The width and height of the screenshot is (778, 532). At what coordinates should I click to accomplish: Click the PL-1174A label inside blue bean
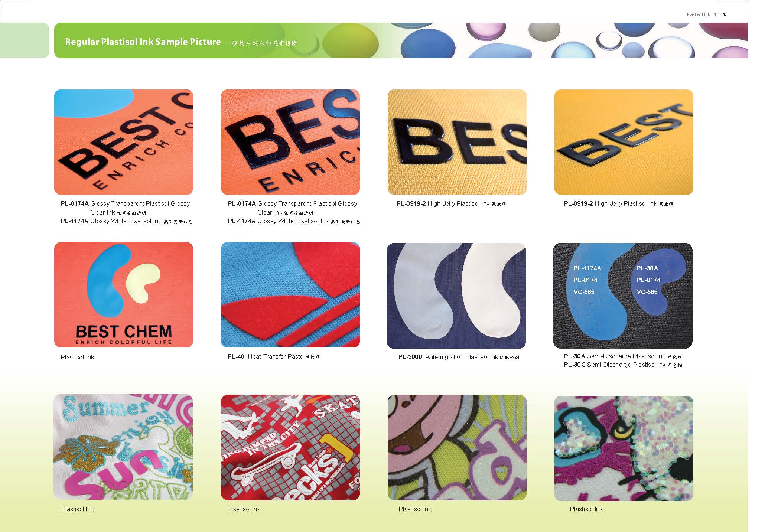587,268
